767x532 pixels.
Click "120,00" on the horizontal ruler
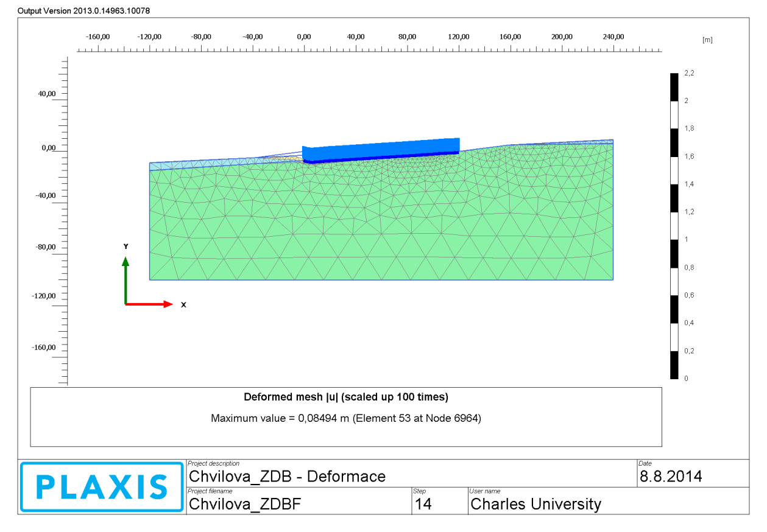[x=459, y=37]
